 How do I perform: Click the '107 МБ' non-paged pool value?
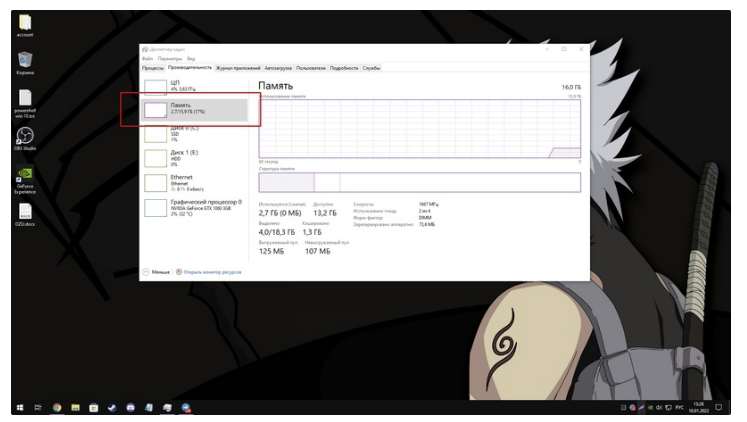pos(317,251)
